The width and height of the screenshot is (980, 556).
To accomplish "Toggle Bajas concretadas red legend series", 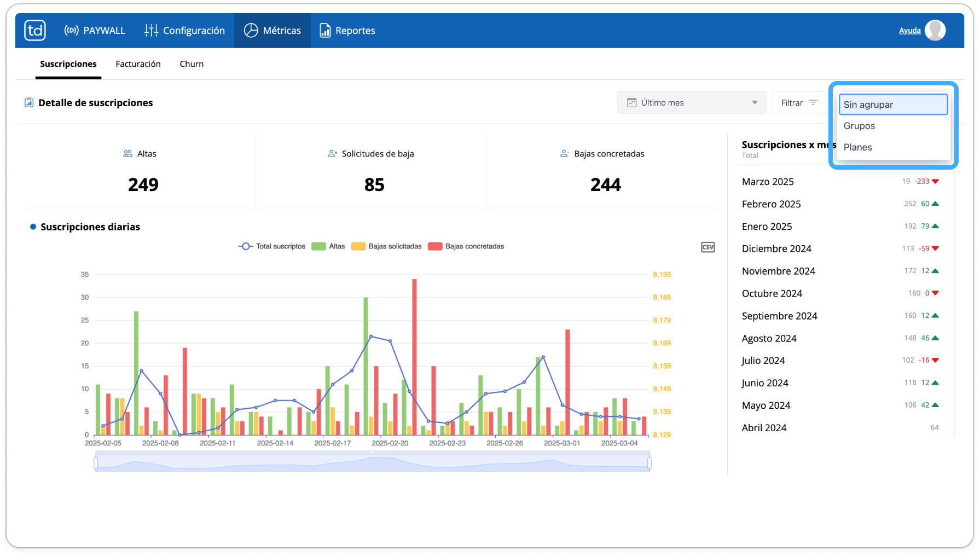I will click(466, 246).
